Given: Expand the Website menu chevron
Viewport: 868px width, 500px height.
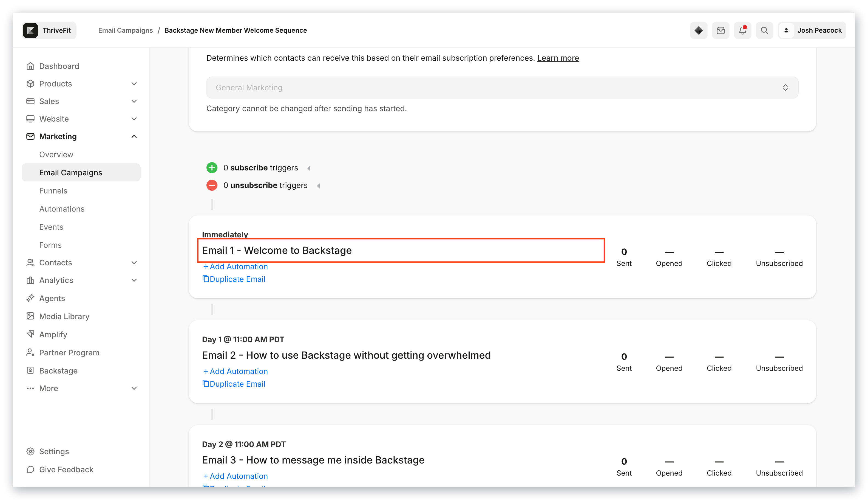Looking at the screenshot, I should [134, 119].
